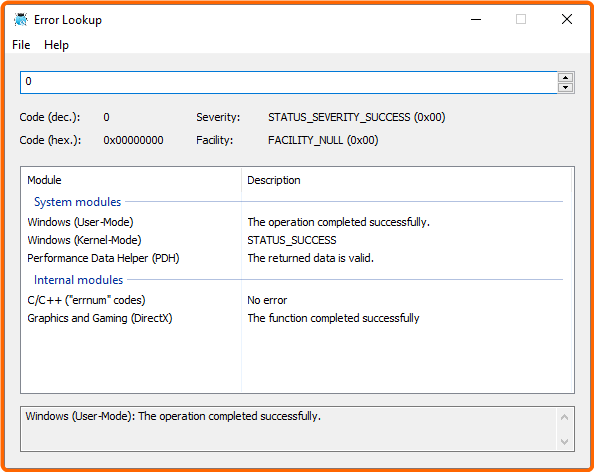Decrement the error code with down arrow
594x472 pixels.
[565, 88]
